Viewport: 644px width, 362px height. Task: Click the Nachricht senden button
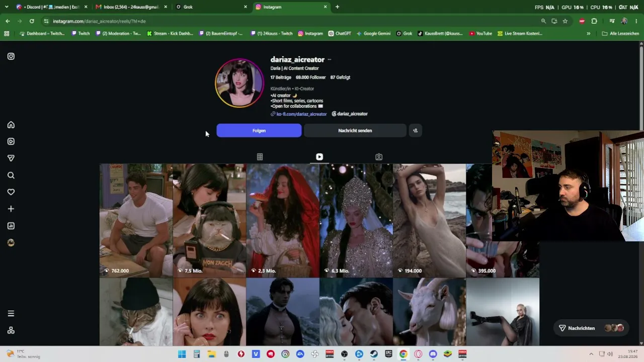tap(355, 131)
